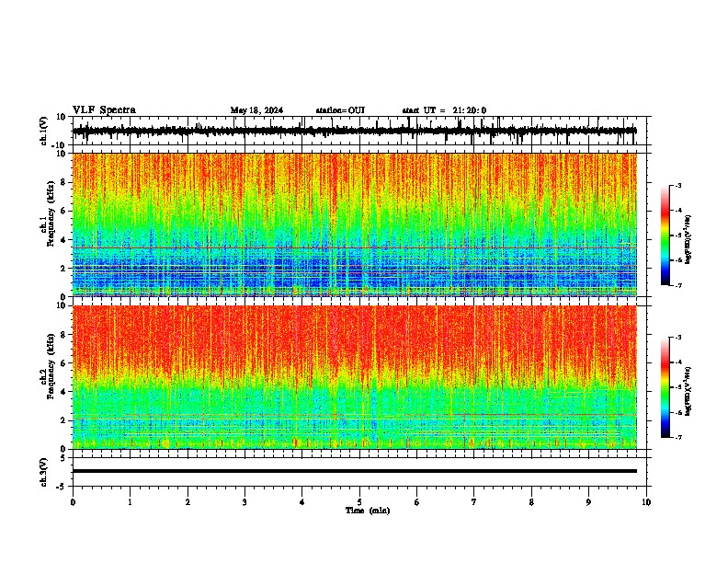
Task: Click the ch.2 spectrogram color scale bar
Action: pyautogui.click(x=665, y=387)
